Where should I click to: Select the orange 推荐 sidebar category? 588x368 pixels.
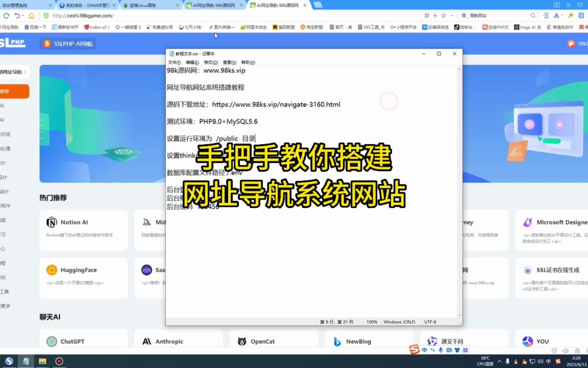point(14,91)
